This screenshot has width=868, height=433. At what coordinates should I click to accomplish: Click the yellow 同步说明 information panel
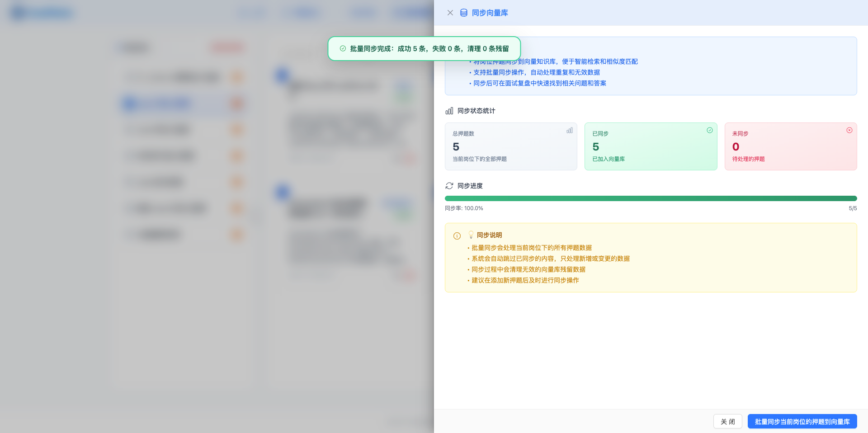(x=651, y=258)
